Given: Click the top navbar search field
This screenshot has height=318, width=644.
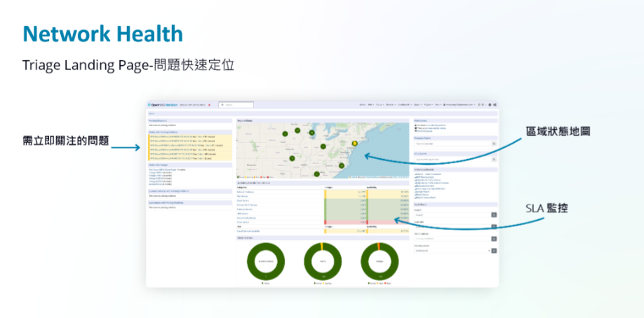Looking at the screenshot, I should pyautogui.click(x=237, y=104).
